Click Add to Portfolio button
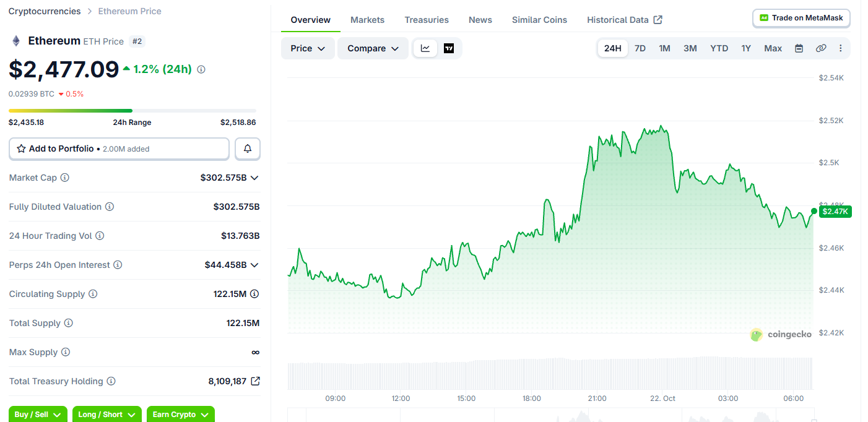Viewport: 868px width, 422px height. click(119, 149)
